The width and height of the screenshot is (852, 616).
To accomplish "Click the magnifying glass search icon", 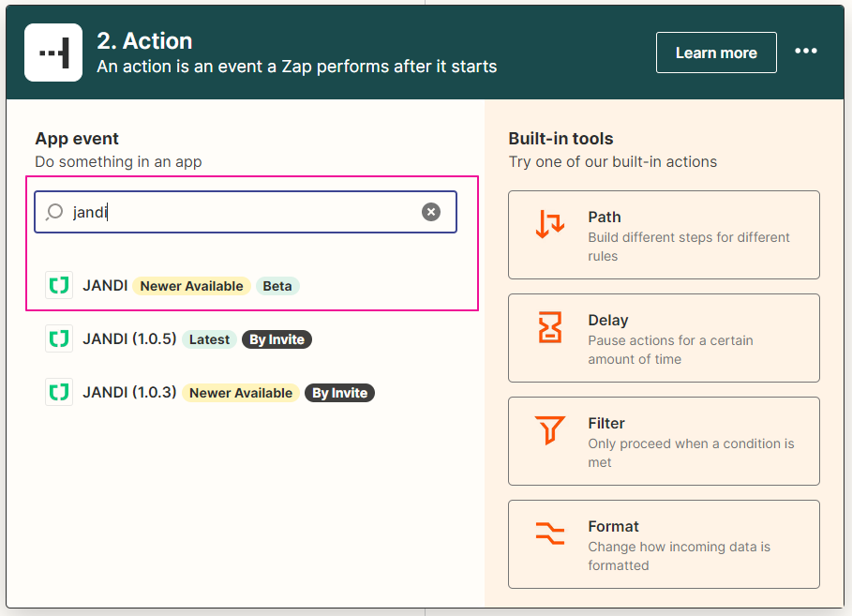I will coord(54,212).
